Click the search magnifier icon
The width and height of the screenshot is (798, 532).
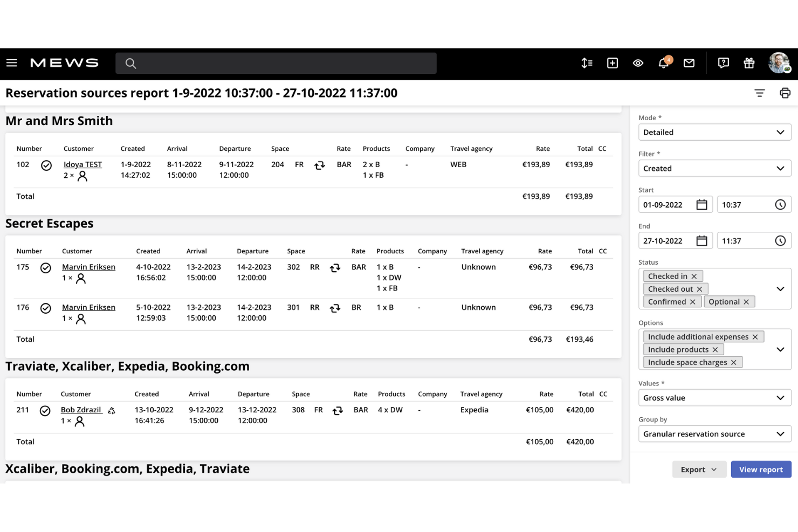[x=130, y=64]
